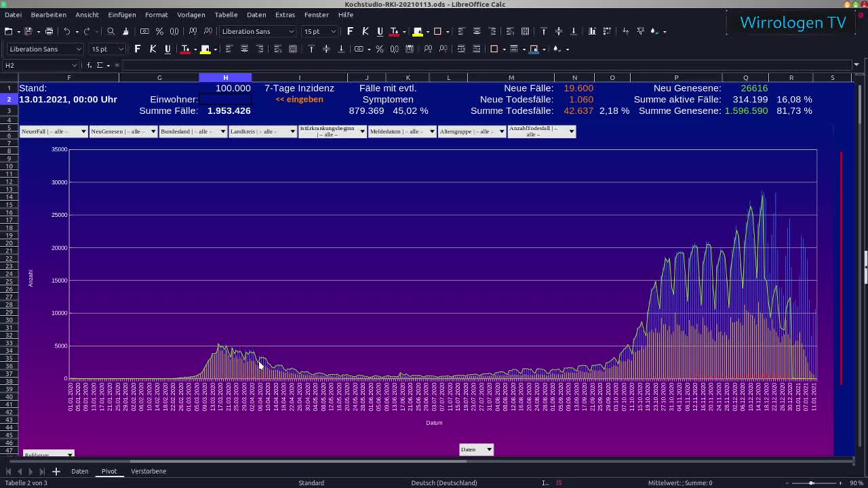The width and height of the screenshot is (868, 488).
Task: Switch to the Daten sheet tab
Action: [x=79, y=471]
